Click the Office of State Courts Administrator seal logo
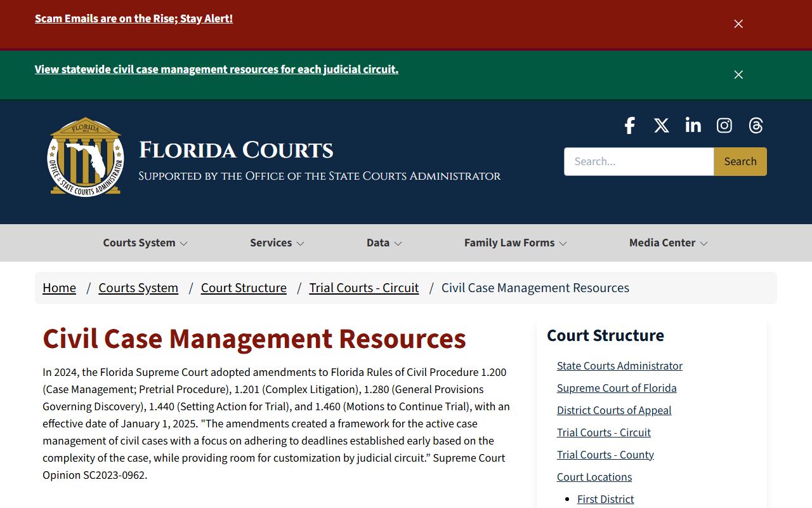812x508 pixels. (86, 157)
